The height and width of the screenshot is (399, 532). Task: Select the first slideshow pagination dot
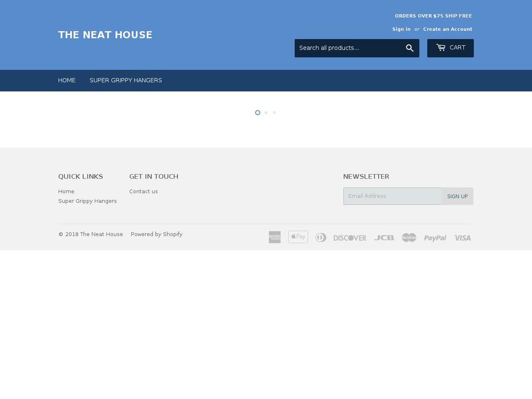[x=258, y=112]
